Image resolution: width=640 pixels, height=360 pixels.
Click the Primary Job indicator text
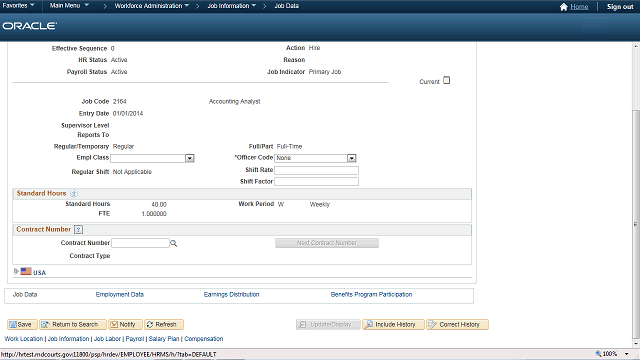click(x=325, y=72)
